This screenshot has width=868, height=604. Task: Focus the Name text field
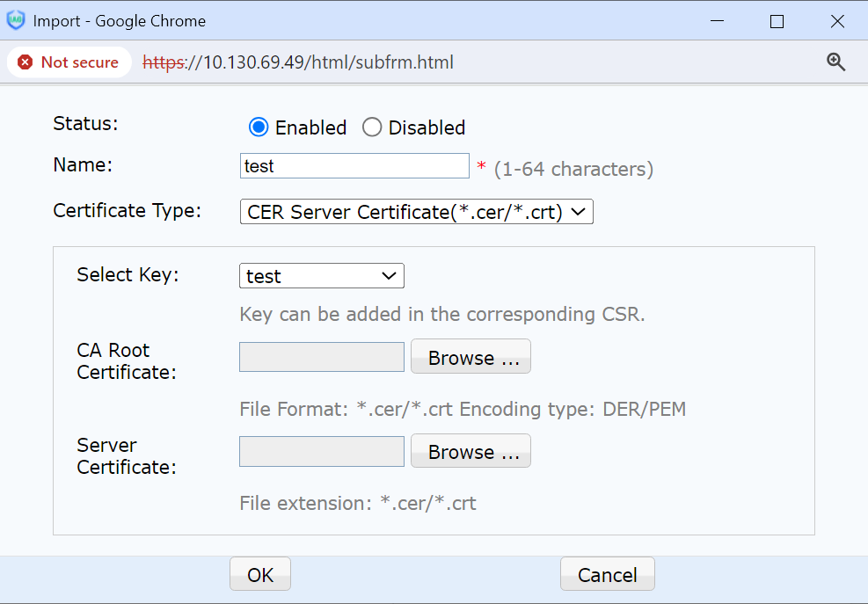354,166
